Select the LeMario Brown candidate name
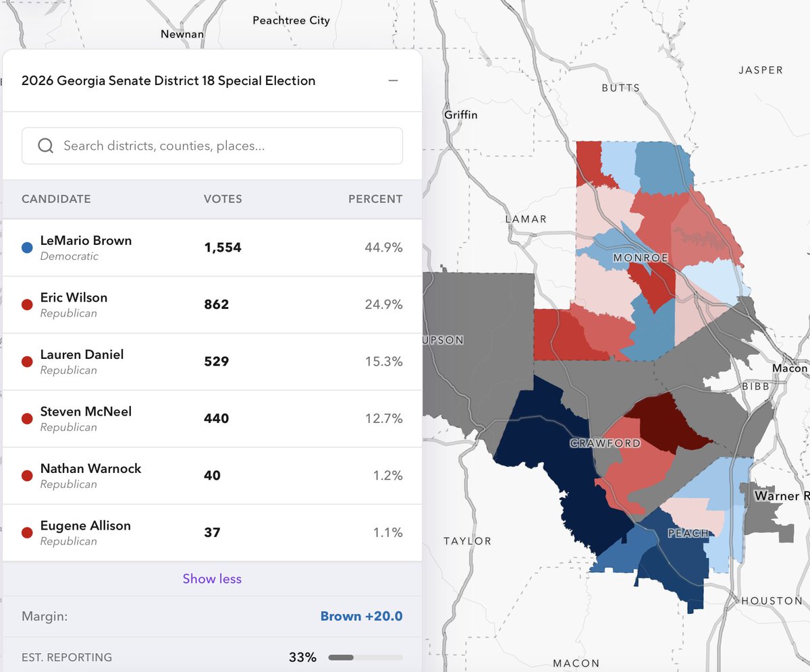The image size is (810, 672). click(x=86, y=241)
